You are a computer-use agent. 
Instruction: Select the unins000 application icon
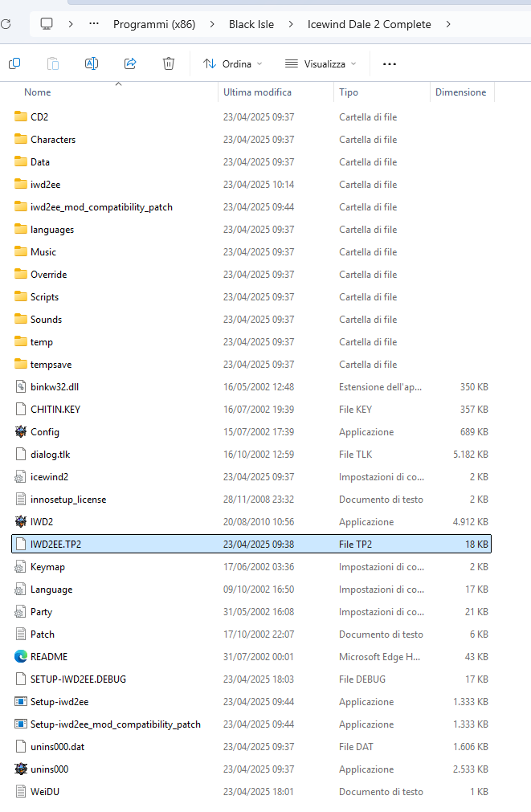pos(21,769)
